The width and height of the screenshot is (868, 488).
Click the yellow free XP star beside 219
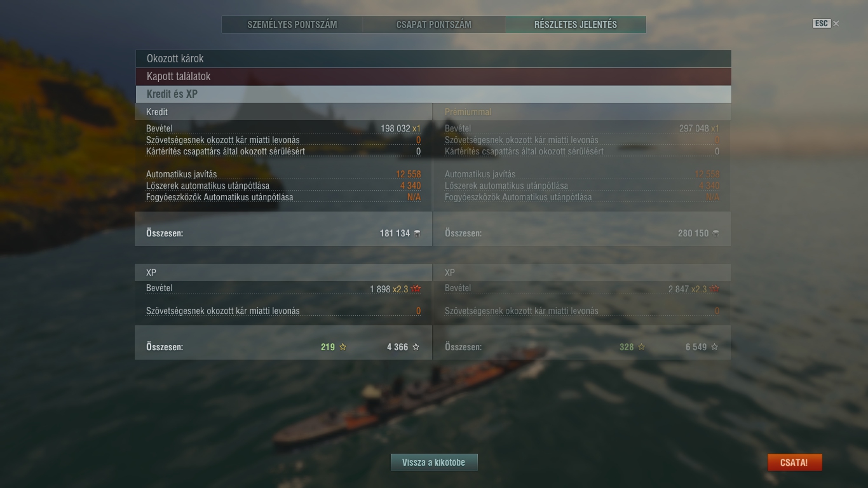click(343, 347)
